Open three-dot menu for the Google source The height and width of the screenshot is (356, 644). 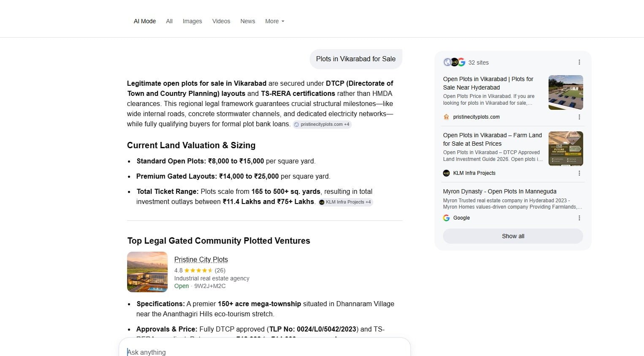pos(579,218)
